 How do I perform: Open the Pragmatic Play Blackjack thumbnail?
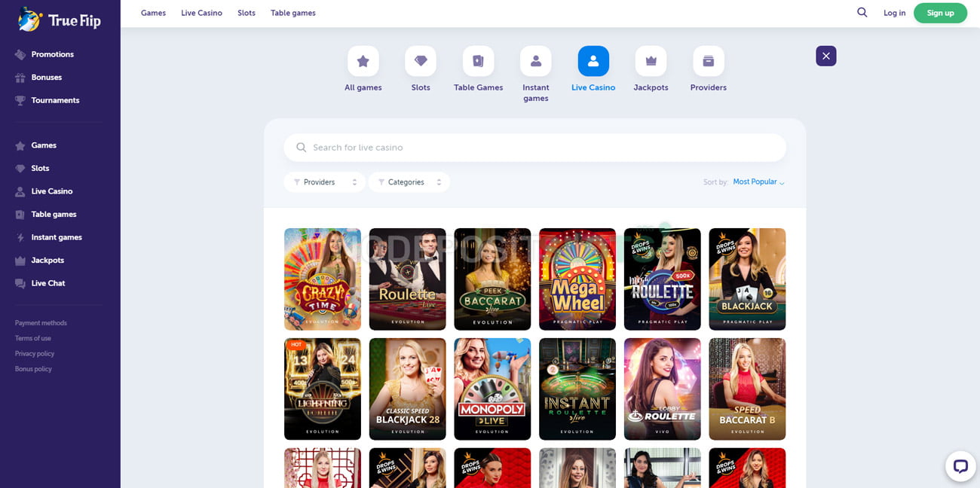[x=747, y=279]
